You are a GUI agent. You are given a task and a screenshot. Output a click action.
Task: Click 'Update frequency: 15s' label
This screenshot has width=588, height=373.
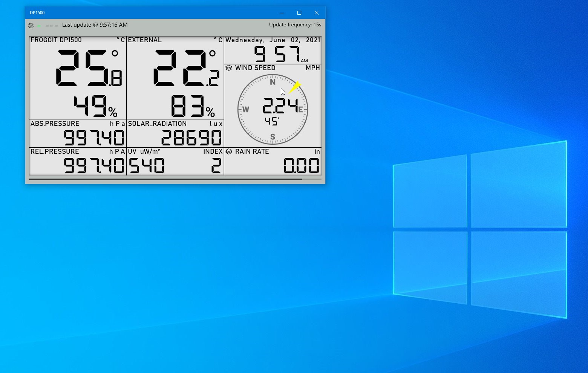pyautogui.click(x=295, y=25)
